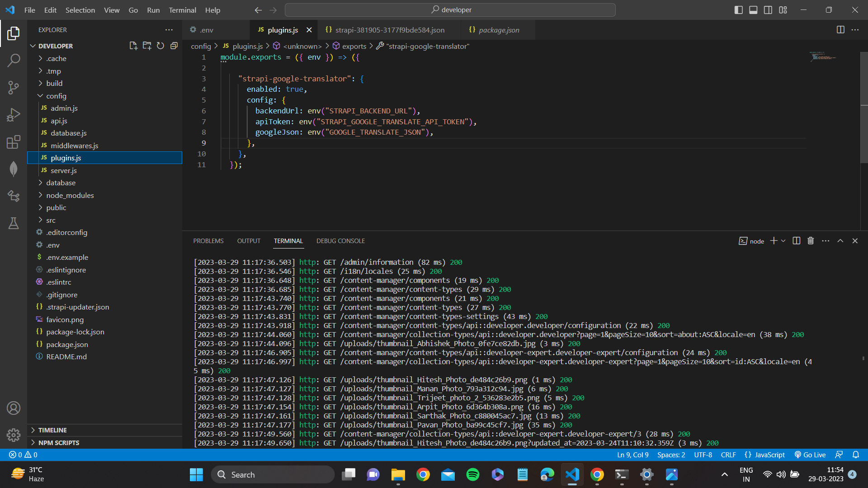Toggle the bottom panel visibility
This screenshot has height=488, width=868.
(x=753, y=9)
